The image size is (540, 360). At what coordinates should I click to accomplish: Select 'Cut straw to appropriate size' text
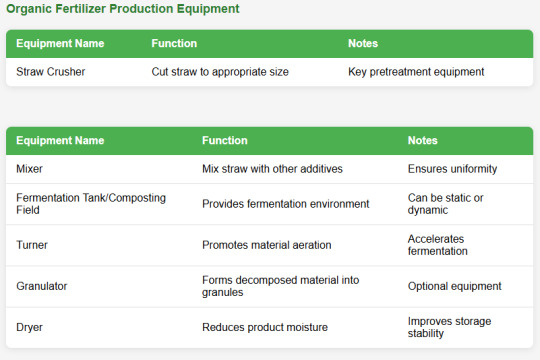220,72
